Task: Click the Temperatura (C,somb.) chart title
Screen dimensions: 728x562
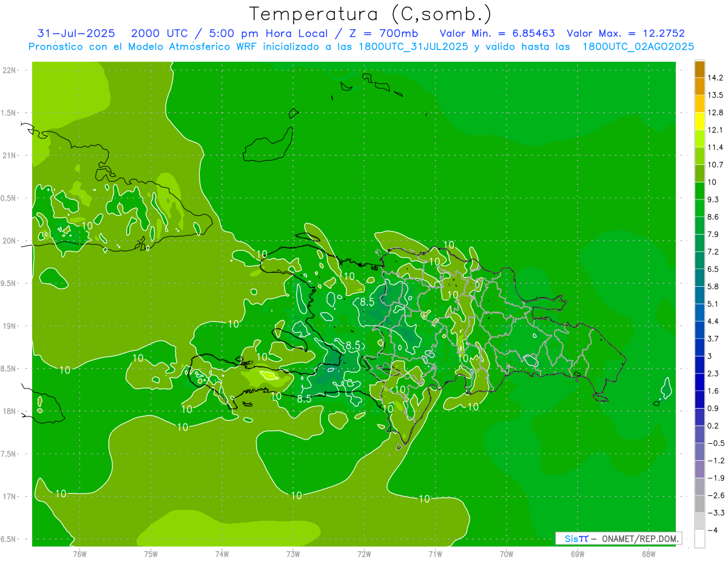Action: coord(370,13)
